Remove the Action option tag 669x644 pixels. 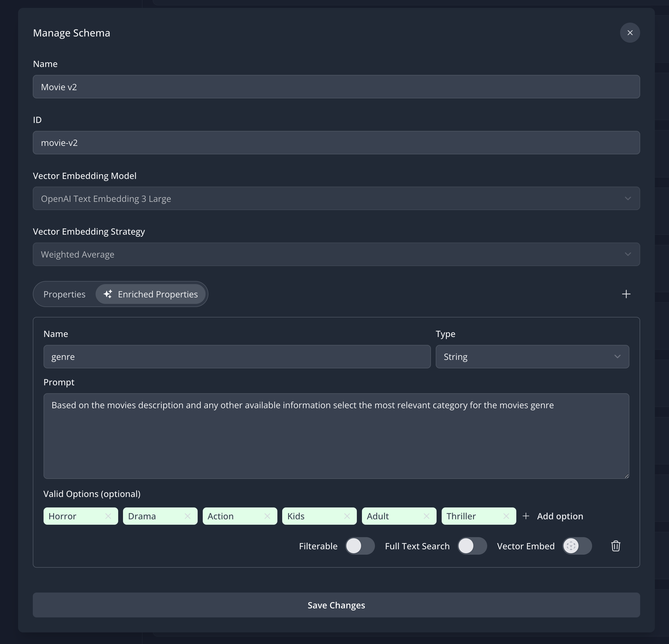click(267, 516)
